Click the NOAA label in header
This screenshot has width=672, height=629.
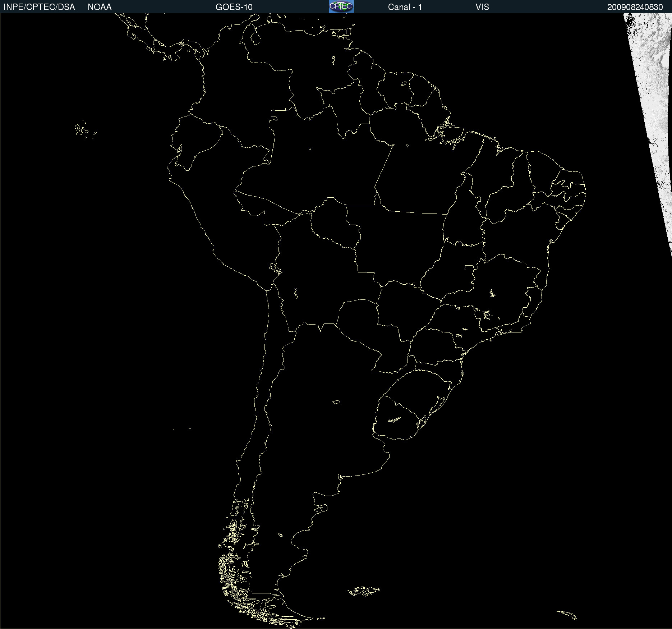pos(100,7)
